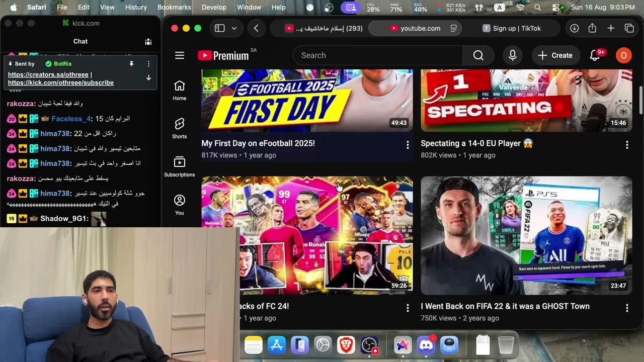Click the YouTube search magnifier button
This screenshot has height=362, width=644.
click(478, 55)
